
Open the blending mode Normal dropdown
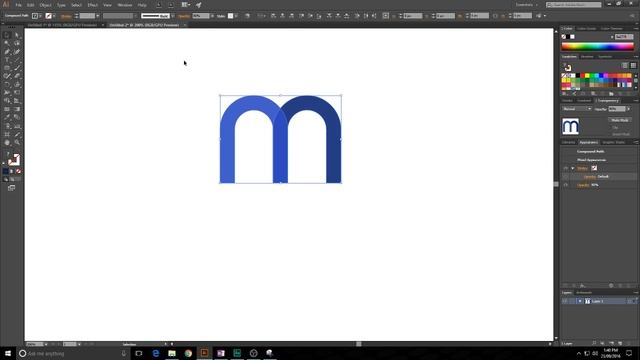coord(577,109)
